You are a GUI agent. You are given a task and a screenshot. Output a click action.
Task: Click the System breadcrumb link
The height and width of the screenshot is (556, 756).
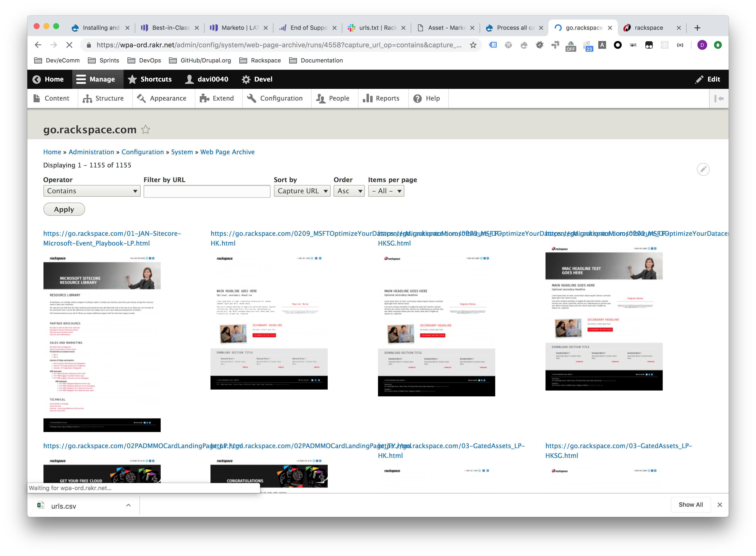tap(182, 152)
